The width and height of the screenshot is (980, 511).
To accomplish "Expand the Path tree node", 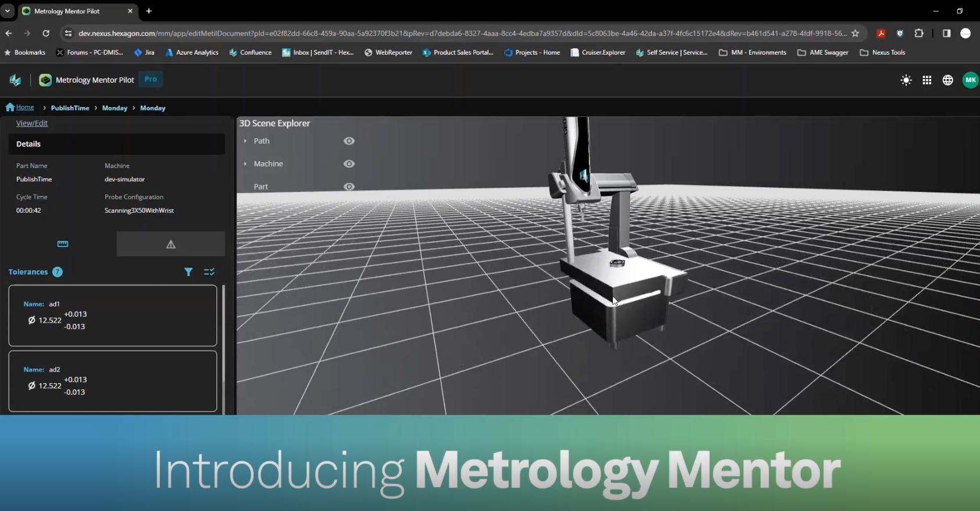I will pyautogui.click(x=245, y=141).
